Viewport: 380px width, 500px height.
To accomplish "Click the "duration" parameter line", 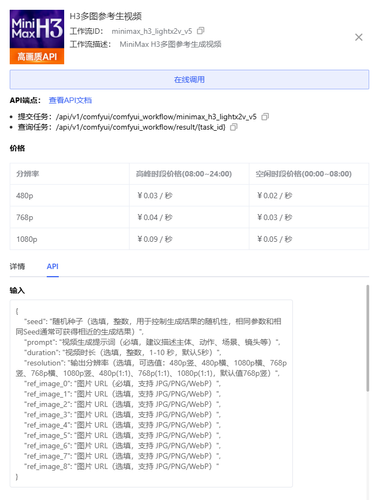I will point(123,352).
